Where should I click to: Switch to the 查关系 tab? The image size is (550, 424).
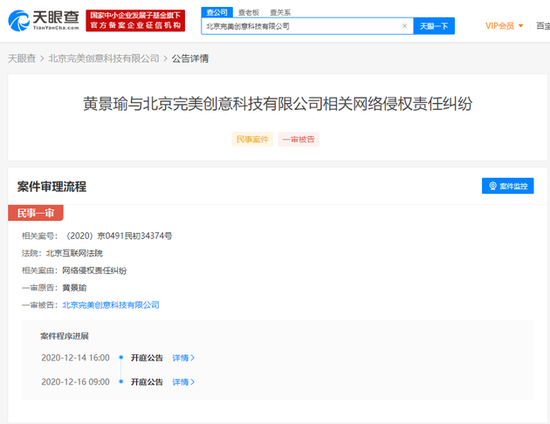pos(280,13)
